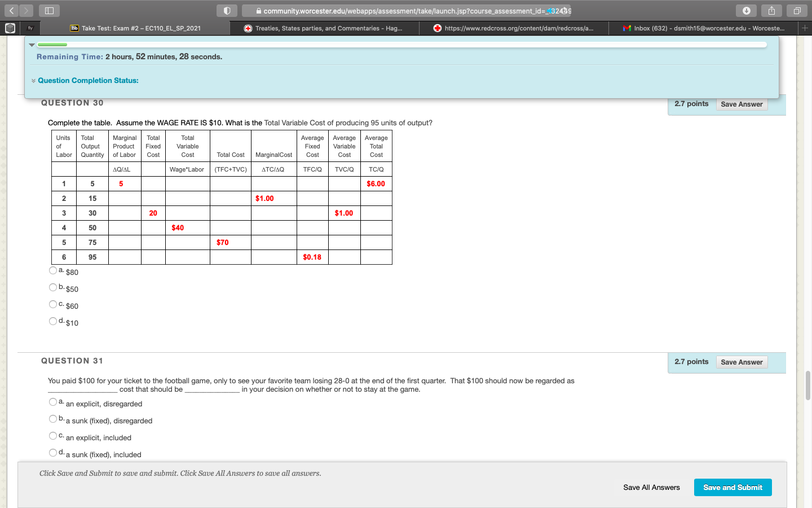This screenshot has height=508, width=812.
Task: Open Safari downloads list
Action: (746, 11)
